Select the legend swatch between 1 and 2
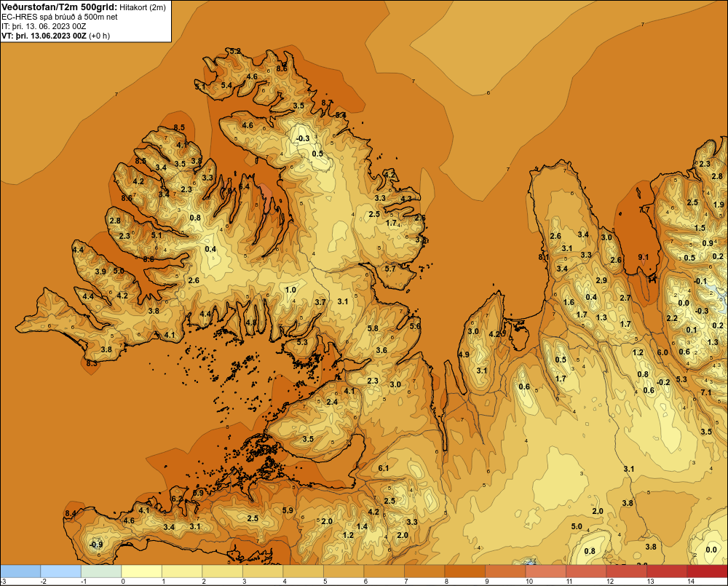The height and width of the screenshot is (586, 728). (x=182, y=571)
